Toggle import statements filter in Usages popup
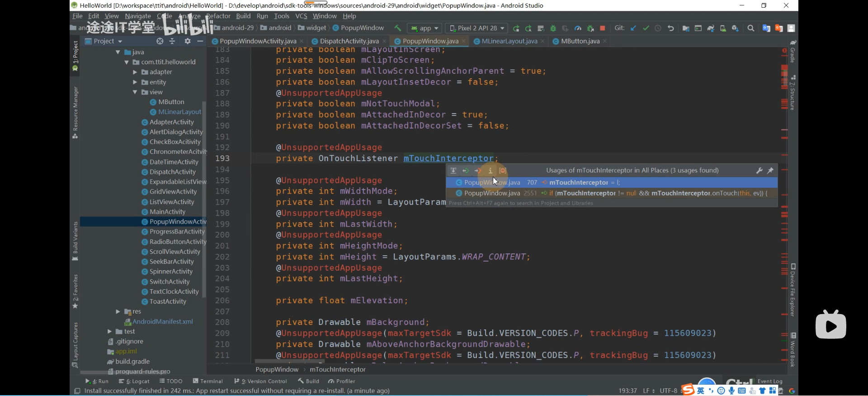Image resolution: width=868 pixels, height=396 pixels. point(453,171)
